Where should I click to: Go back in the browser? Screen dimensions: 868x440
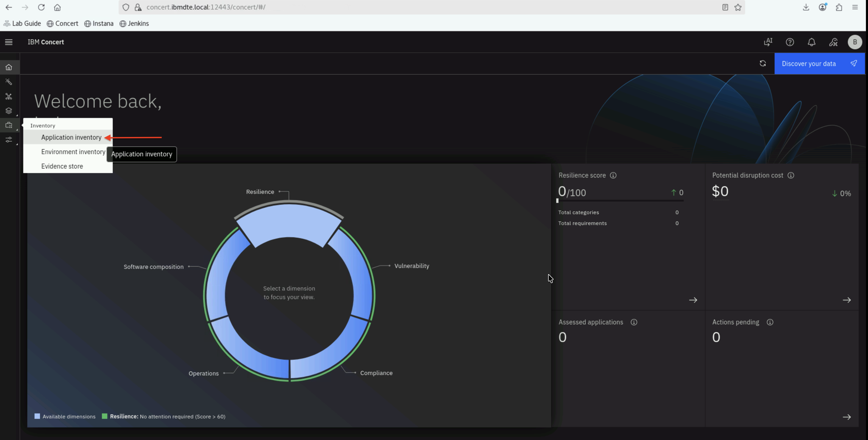pyautogui.click(x=9, y=7)
